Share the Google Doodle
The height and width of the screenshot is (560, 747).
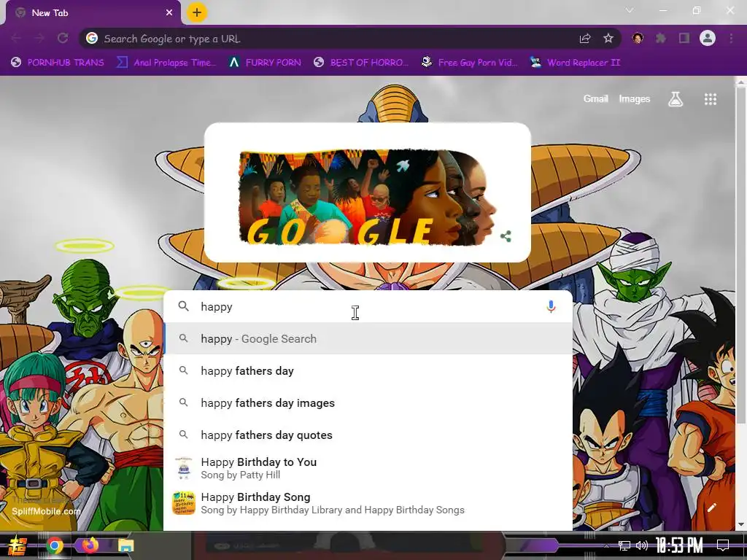[506, 236]
